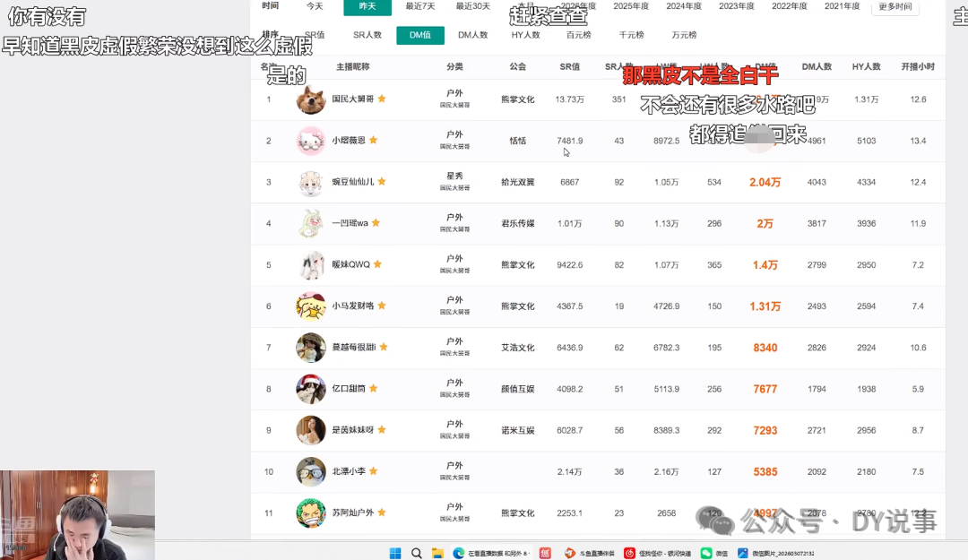The width and height of the screenshot is (968, 560).
Task: Open the 千元榜 ranking
Action: click(632, 35)
